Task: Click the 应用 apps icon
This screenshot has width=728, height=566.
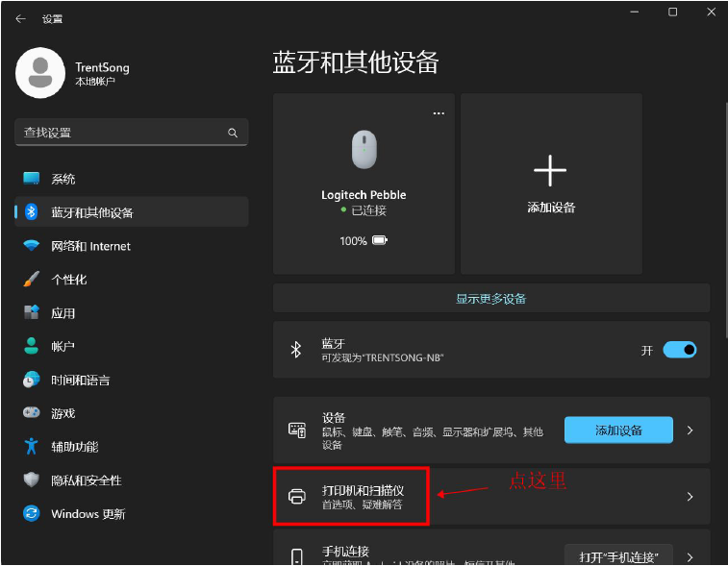Action: [x=31, y=312]
